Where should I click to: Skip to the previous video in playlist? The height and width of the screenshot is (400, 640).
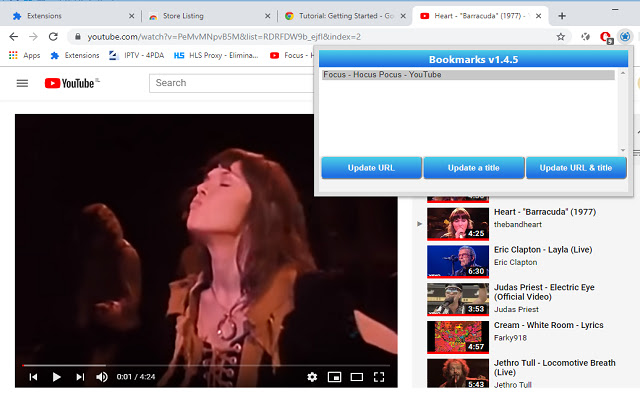click(x=33, y=377)
